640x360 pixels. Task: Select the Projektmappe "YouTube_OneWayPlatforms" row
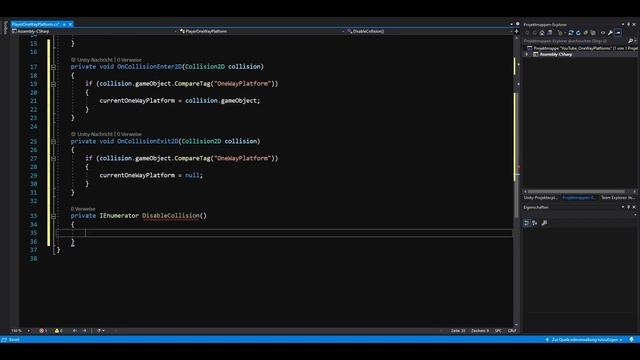tap(582, 48)
